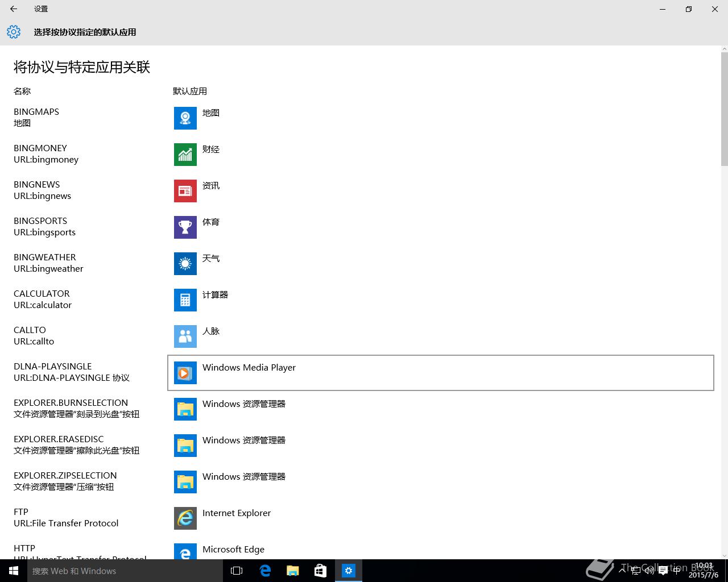Click the Windows Media Player icon
Image resolution: width=728 pixels, height=582 pixels.
(185, 373)
